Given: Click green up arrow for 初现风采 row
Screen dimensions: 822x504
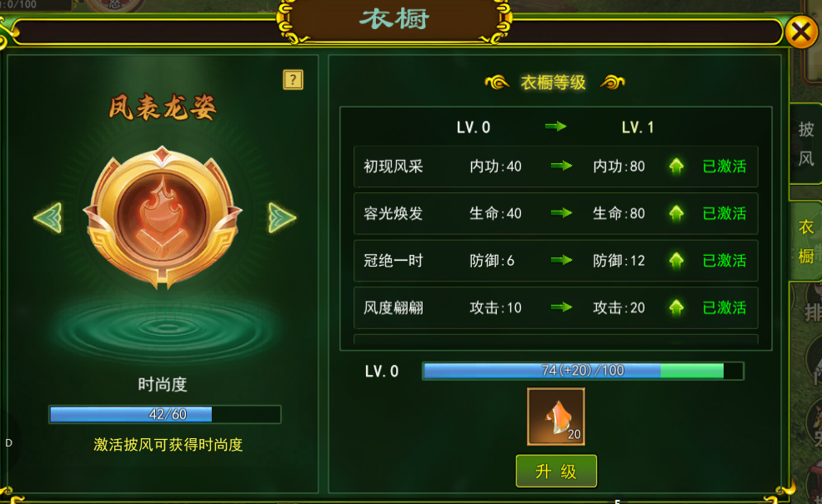Looking at the screenshot, I should click(x=676, y=167).
